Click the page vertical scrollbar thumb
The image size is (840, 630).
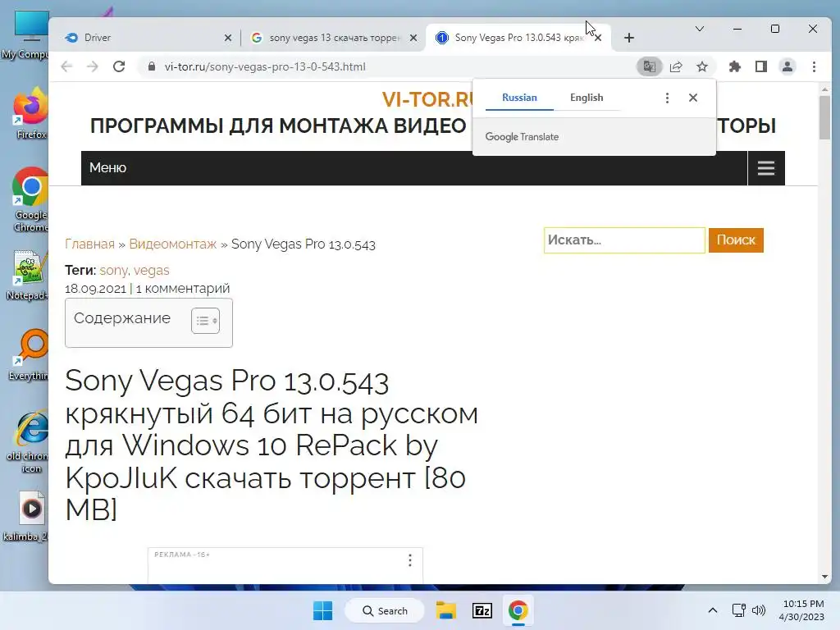824,118
